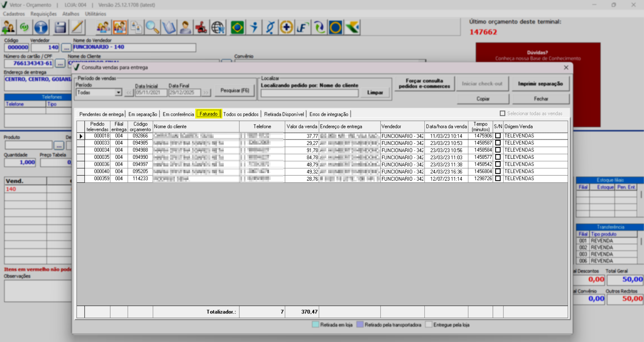644x342 pixels.
Task: Open the Utilitários menu
Action: [x=95, y=14]
